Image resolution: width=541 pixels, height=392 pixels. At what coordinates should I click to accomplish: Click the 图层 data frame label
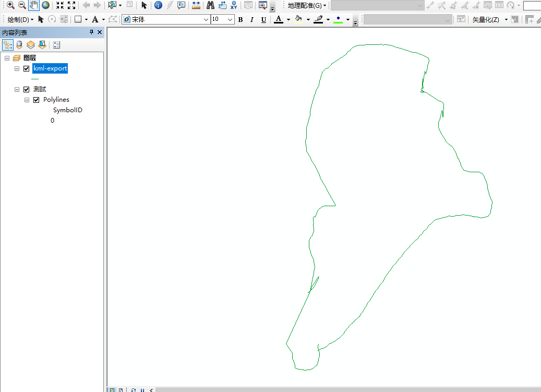pyautogui.click(x=30, y=58)
